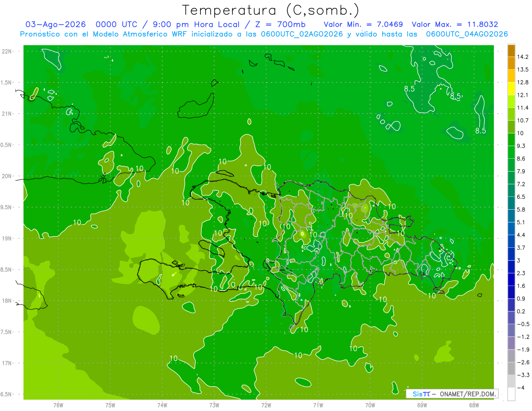The width and height of the screenshot is (532, 411).
Task: Click the '0600UTC_02AGO2026' initialization time
Action: point(302,34)
